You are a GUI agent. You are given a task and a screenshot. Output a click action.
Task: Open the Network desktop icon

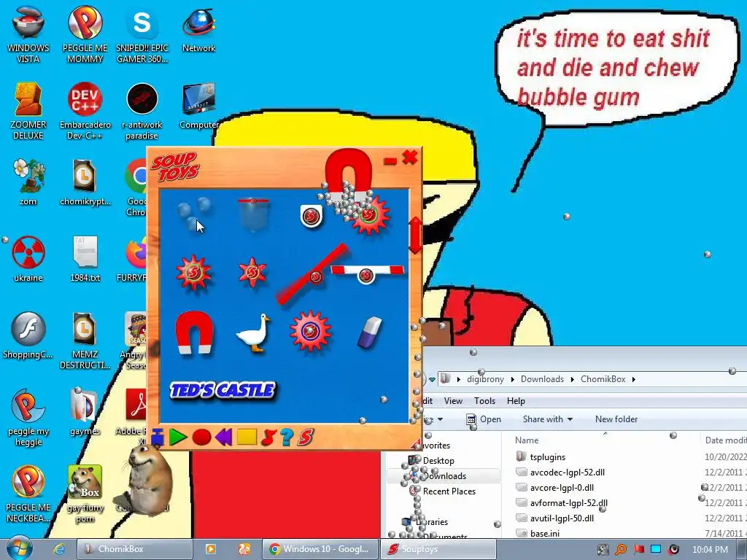[x=198, y=29]
